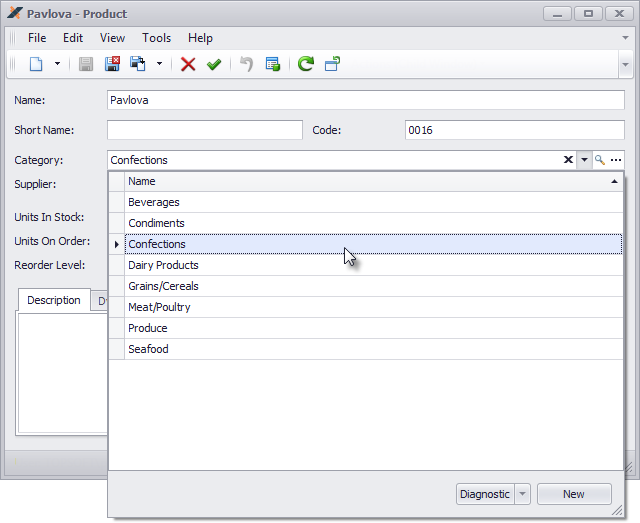The width and height of the screenshot is (640, 523).
Task: Click the table view variants icon
Action: click(x=273, y=64)
